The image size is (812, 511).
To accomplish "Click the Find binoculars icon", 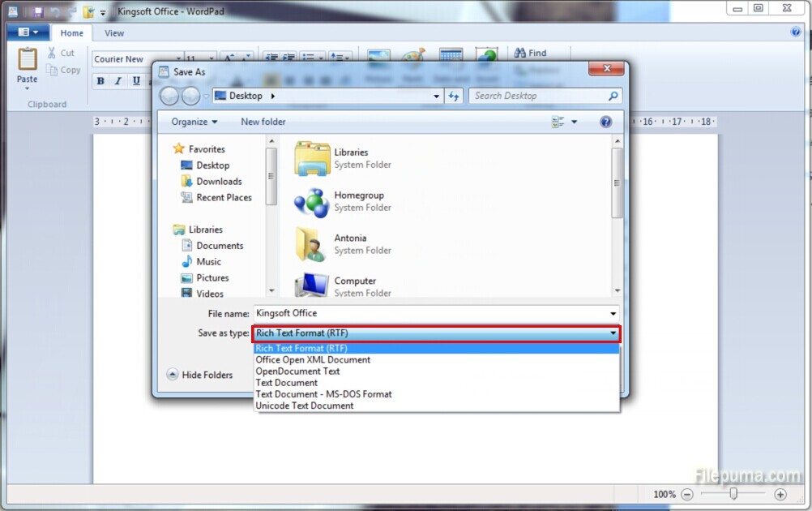I will tap(521, 53).
